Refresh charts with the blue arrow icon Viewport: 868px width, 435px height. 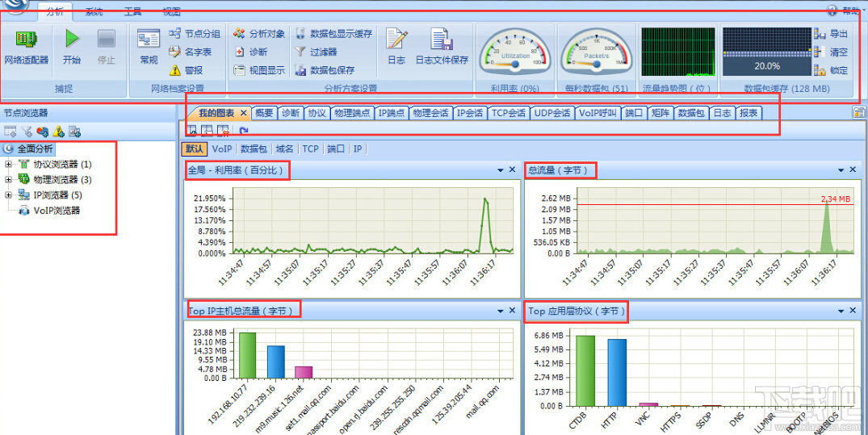tap(244, 131)
